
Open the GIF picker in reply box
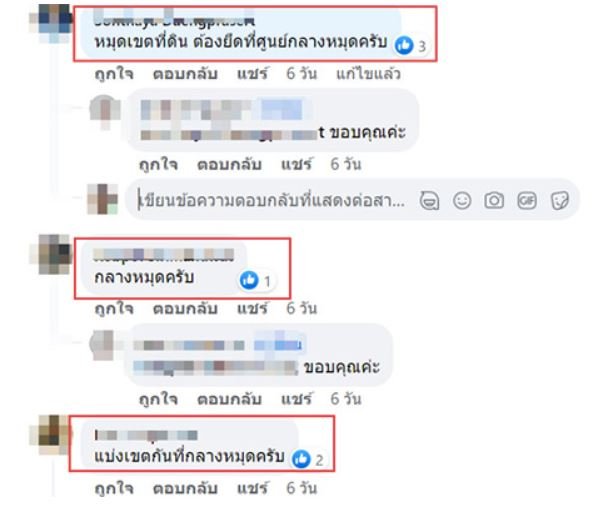click(x=527, y=201)
